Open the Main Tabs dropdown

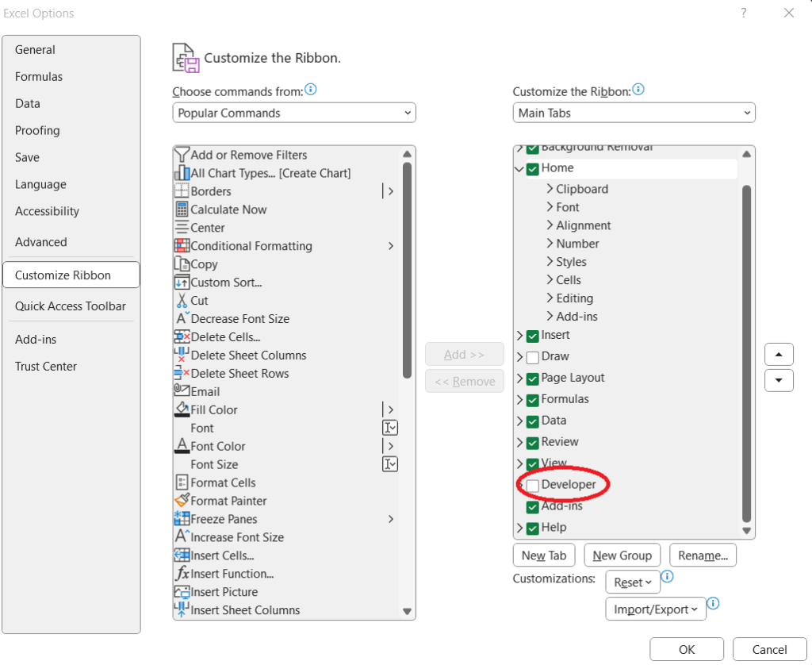[x=634, y=113]
